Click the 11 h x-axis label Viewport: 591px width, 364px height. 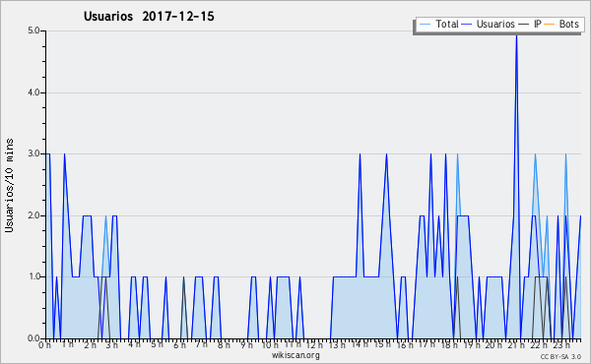point(293,344)
